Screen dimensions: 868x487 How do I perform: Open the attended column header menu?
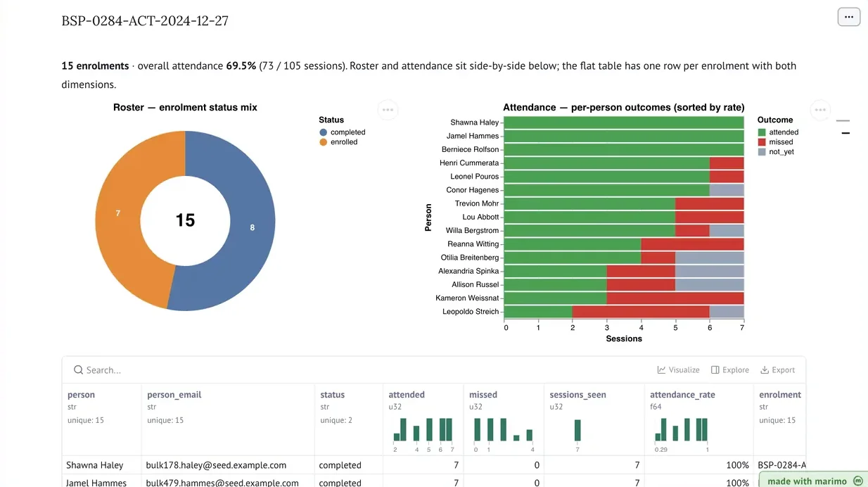click(407, 395)
